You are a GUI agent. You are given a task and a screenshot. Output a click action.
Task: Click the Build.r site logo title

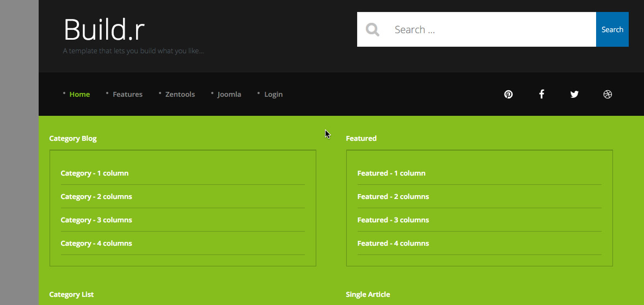[104, 29]
